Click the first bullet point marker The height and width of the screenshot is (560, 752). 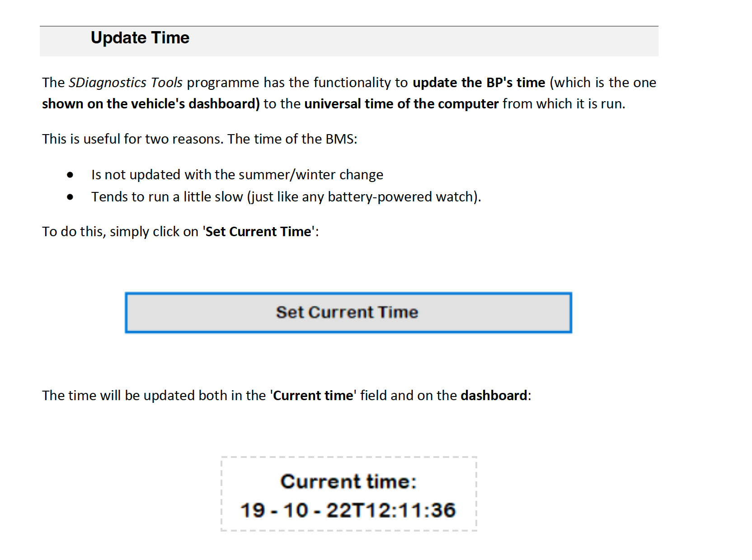click(x=70, y=175)
